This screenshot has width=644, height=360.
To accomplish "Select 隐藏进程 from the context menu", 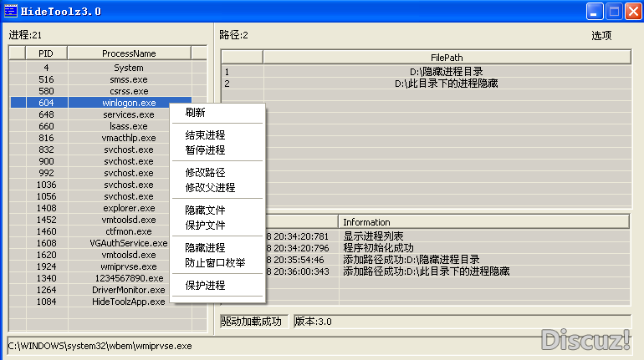I will [217, 247].
